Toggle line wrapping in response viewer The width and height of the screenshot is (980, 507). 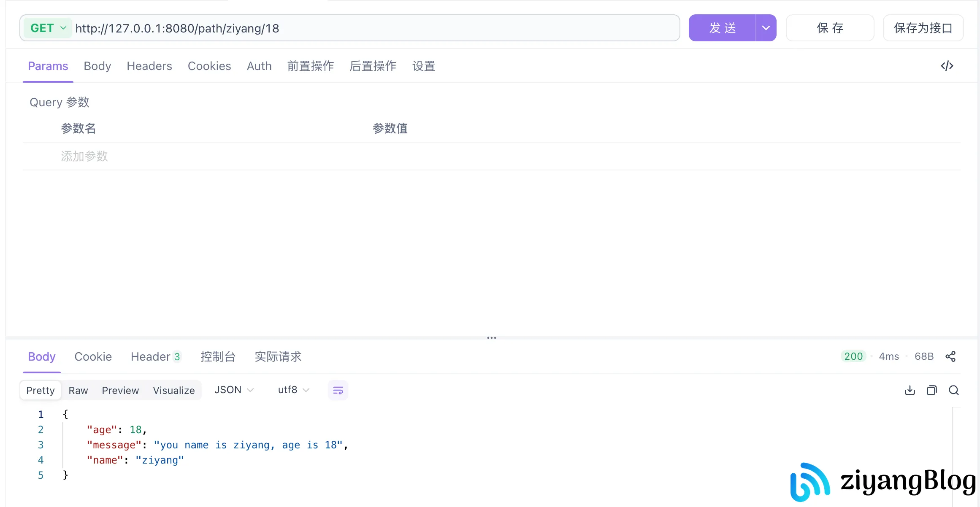point(338,390)
